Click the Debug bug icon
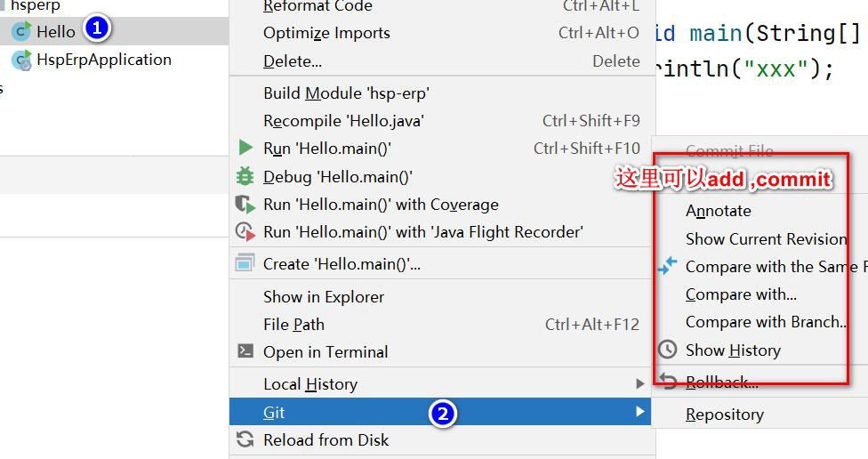 [245, 177]
